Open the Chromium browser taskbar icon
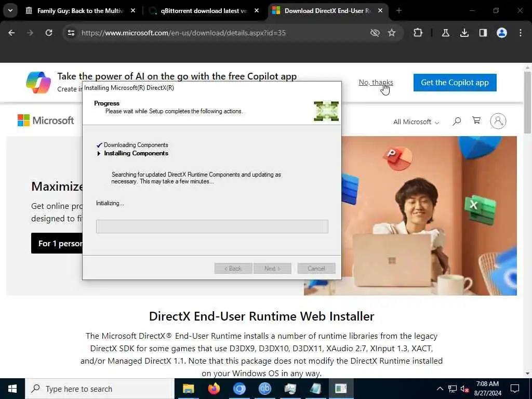Screen dimensions: 532x399 (239, 389)
